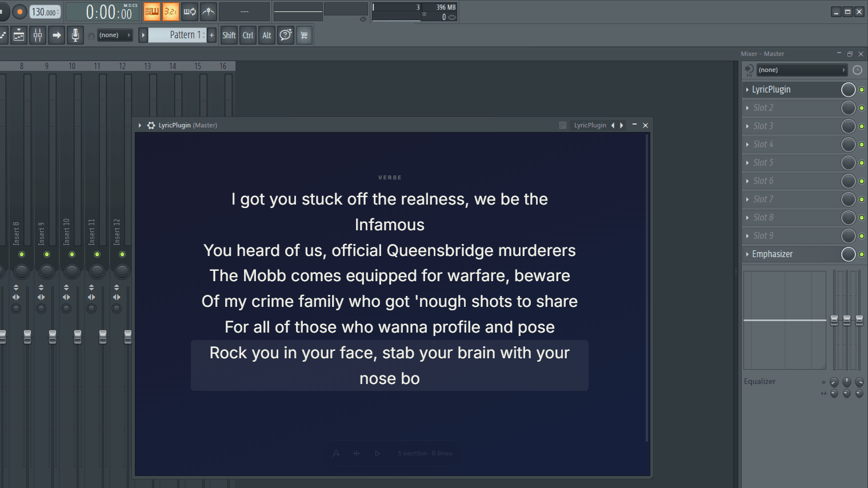Click the Alt modifier button
This screenshot has width=868, height=488.
point(267,35)
